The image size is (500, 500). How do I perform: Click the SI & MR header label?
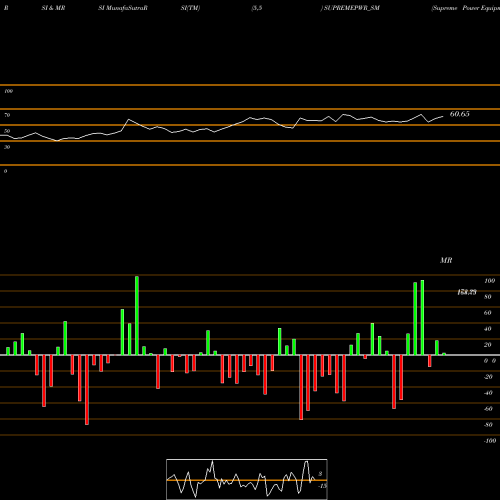53,8
